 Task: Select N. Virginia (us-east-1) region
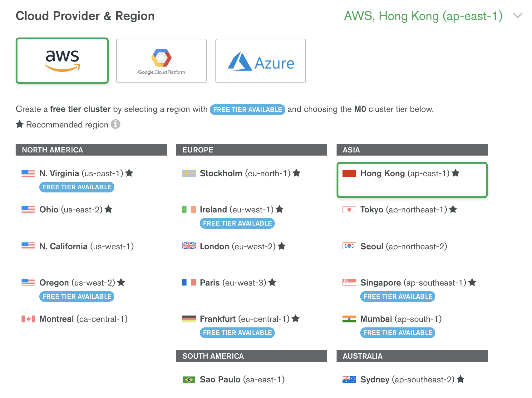coord(81,173)
